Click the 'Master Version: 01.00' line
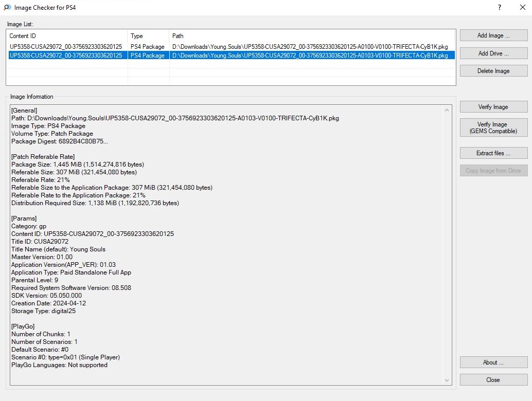This screenshot has height=401, width=532. tap(42, 257)
